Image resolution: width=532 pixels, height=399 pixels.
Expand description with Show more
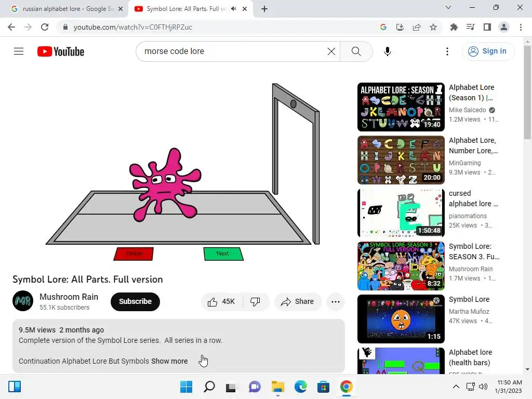tap(169, 361)
